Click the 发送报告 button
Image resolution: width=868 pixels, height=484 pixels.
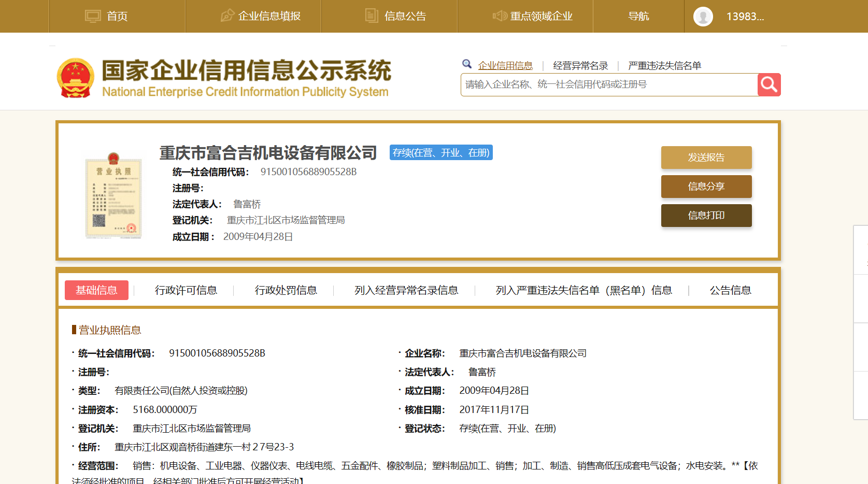tap(706, 158)
